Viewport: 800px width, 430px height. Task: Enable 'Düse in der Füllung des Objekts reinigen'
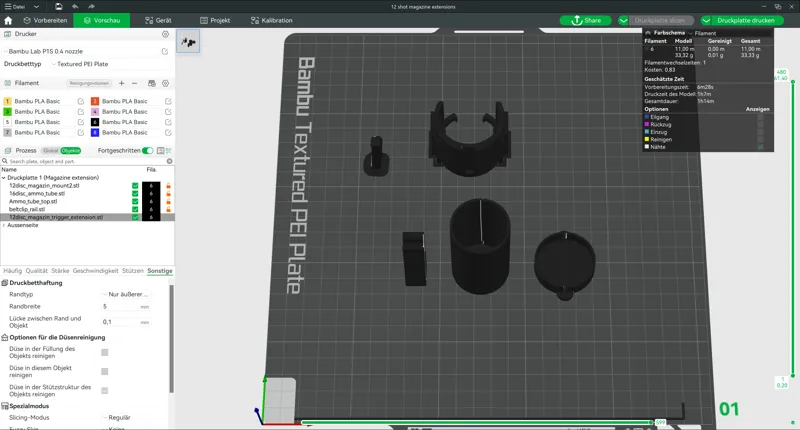coord(105,352)
